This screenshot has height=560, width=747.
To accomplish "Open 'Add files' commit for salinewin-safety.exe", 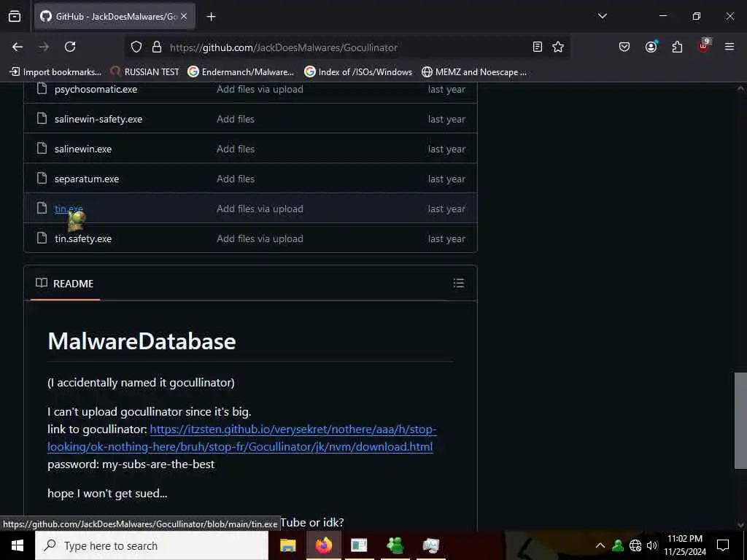I will [x=236, y=119].
